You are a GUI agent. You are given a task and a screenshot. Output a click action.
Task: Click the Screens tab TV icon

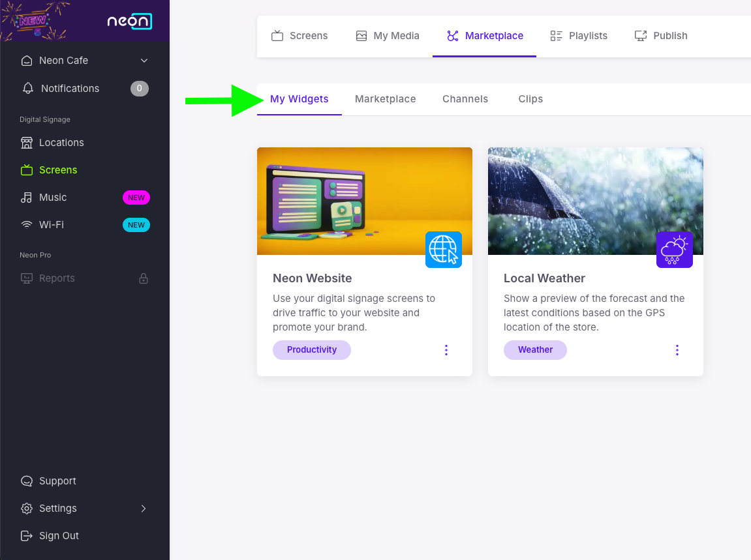[x=277, y=35]
